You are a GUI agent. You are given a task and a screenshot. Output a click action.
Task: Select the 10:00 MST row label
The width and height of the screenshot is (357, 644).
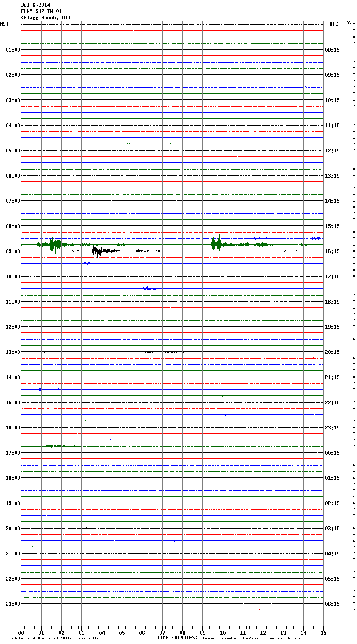click(13, 277)
